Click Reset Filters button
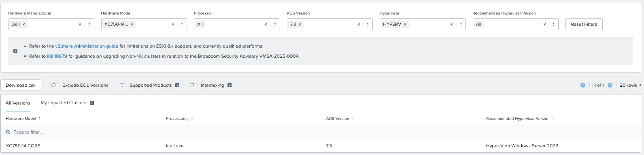644x155 pixels. pyautogui.click(x=584, y=24)
